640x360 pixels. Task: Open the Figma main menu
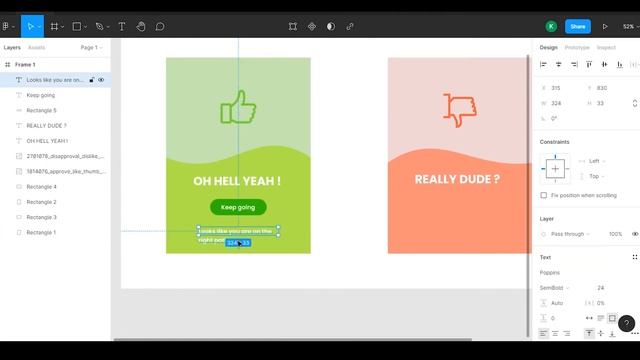click(6, 27)
